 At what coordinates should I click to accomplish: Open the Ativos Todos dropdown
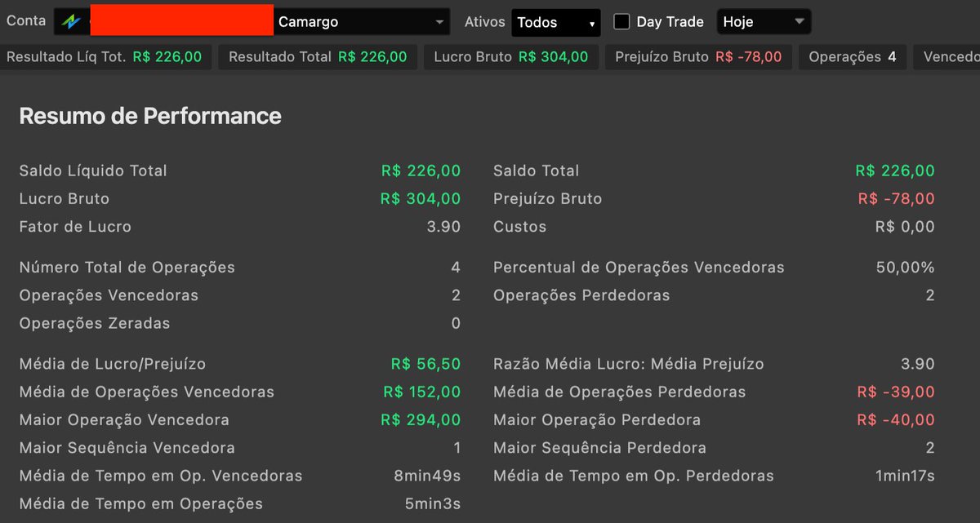click(x=556, y=22)
